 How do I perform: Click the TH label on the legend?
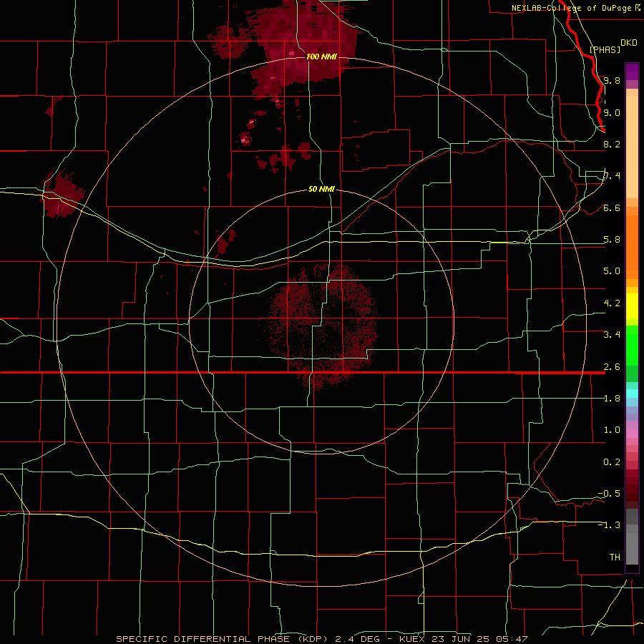(x=615, y=557)
